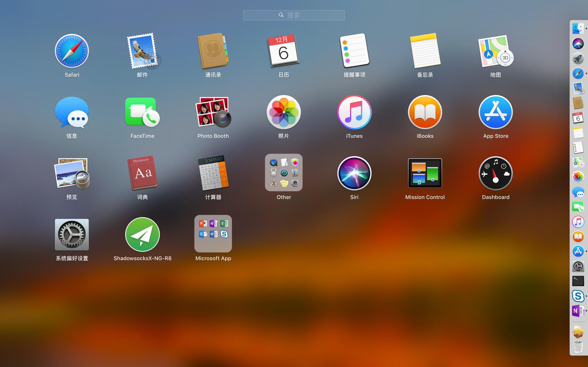Open ShadowsocksX-NG-R8 proxy tool
Image resolution: width=588 pixels, height=367 pixels.
[143, 234]
